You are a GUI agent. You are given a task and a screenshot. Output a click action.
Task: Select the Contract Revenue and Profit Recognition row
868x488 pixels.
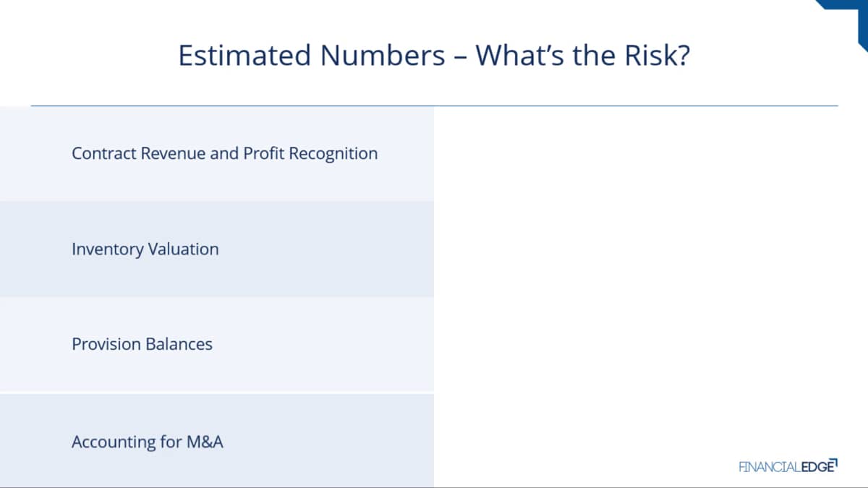click(x=217, y=153)
